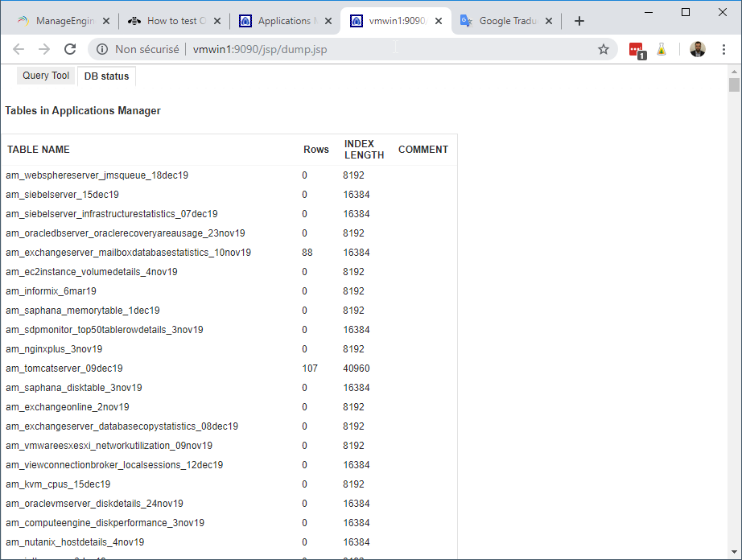Screen dimensions: 742x560
Task: Select am_siebelserver_infrastructurestatistics_07dec19 row
Action: [x=229, y=214]
